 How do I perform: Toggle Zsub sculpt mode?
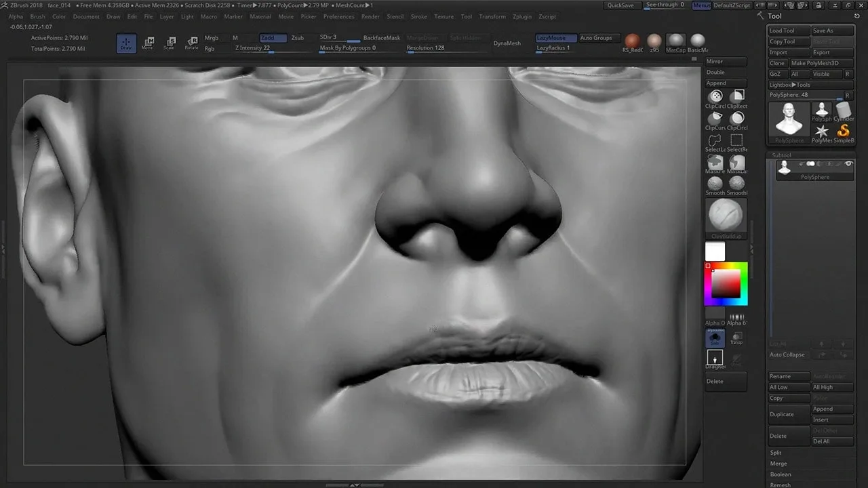[x=298, y=38]
